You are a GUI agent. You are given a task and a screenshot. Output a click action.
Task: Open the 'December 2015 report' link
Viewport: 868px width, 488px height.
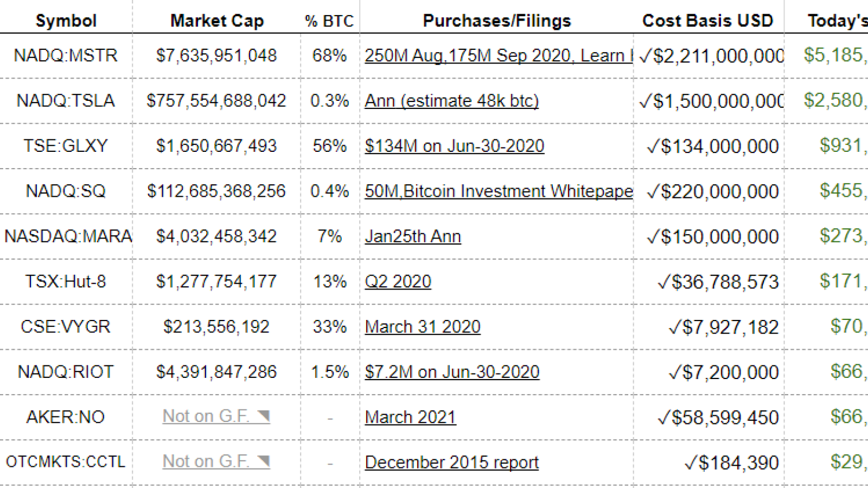(451, 462)
